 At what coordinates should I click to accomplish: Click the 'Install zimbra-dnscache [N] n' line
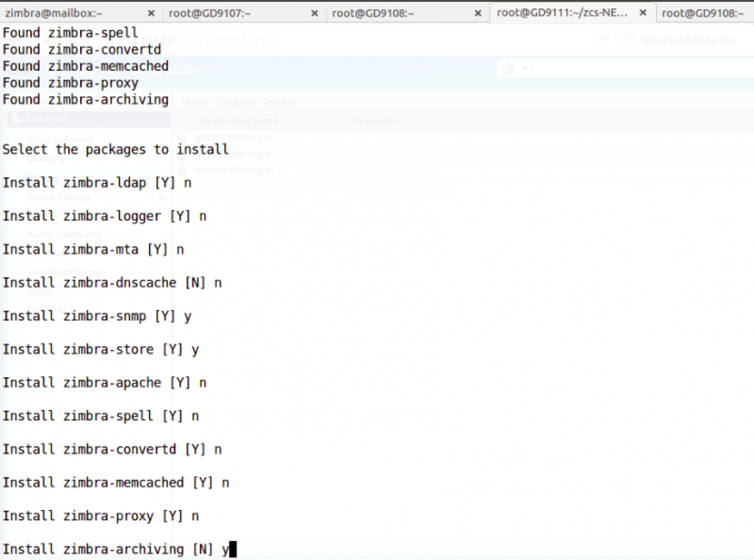[x=112, y=283]
